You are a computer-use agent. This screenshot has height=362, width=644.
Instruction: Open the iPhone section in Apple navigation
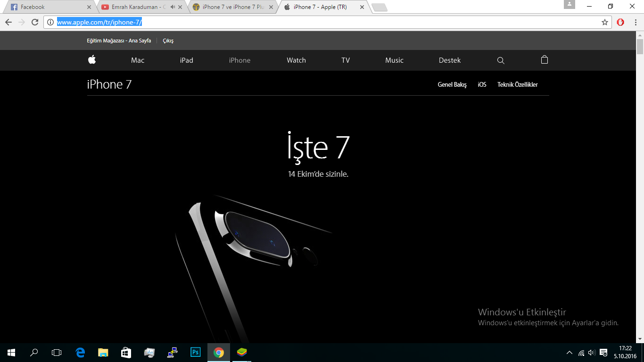[239, 60]
